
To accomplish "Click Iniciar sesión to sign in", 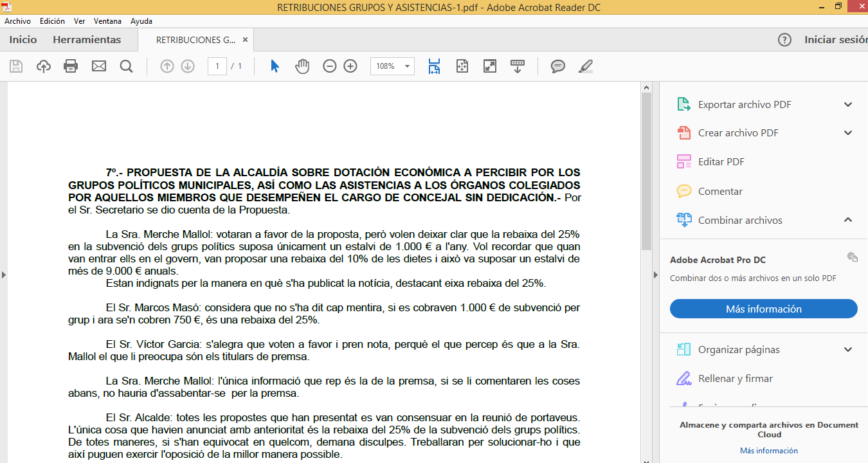I will (x=835, y=40).
